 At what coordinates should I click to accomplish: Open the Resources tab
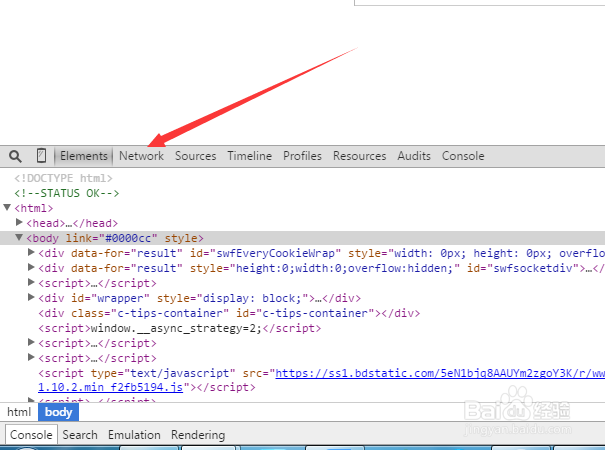point(360,156)
